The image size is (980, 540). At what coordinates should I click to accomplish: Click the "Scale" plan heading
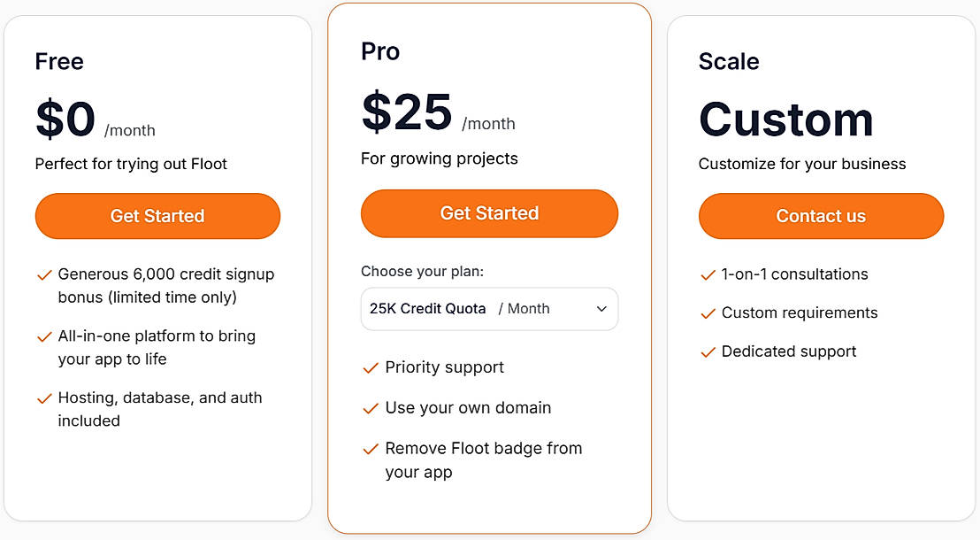click(728, 61)
